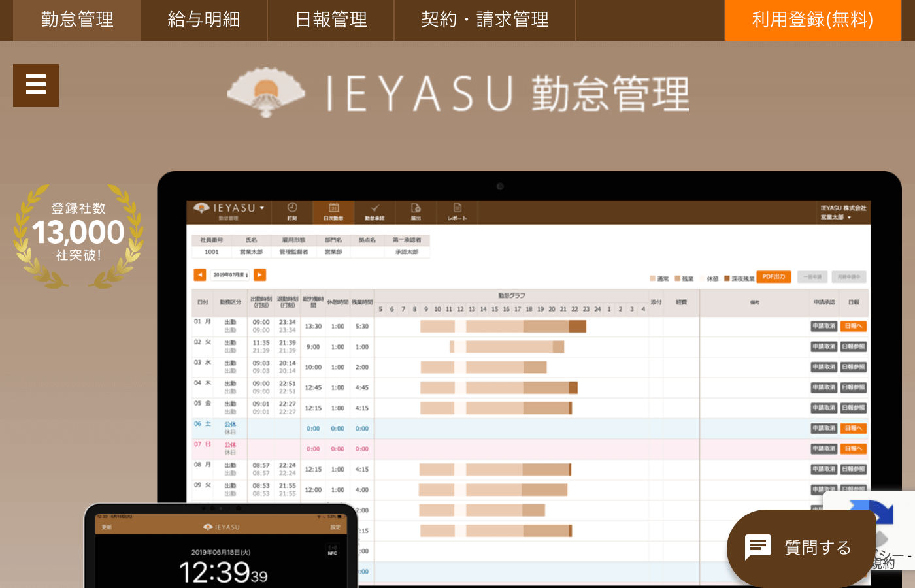
Task: Click the 社員番号 1001 cell
Action: (x=212, y=252)
